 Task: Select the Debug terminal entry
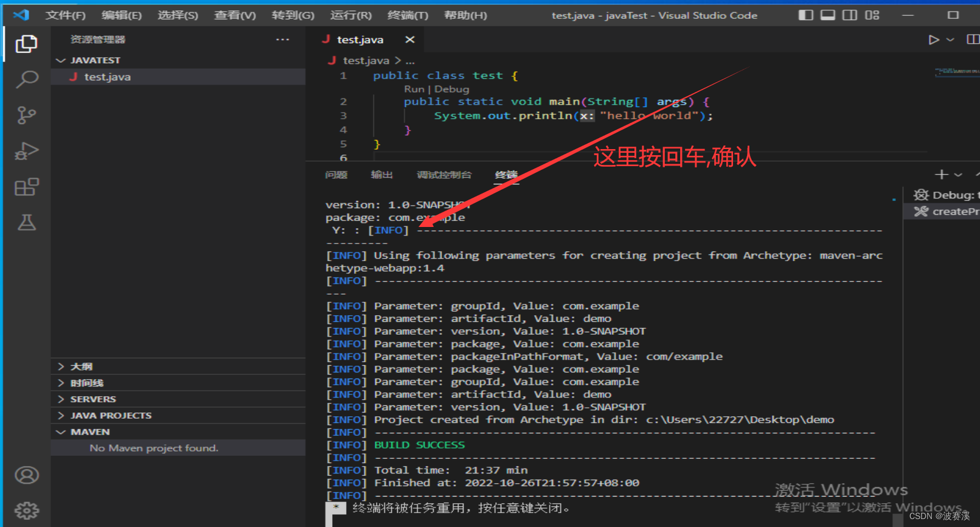945,195
